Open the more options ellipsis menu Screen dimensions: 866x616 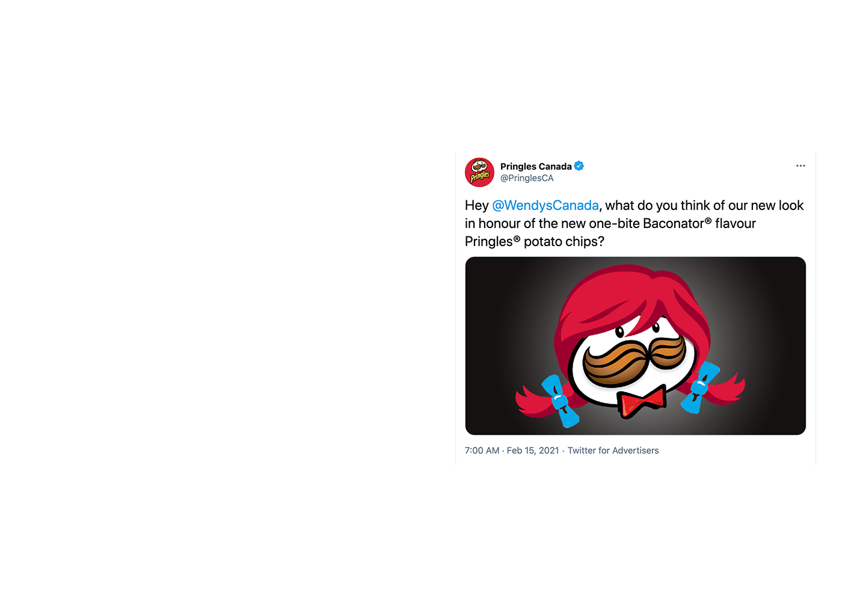point(800,166)
